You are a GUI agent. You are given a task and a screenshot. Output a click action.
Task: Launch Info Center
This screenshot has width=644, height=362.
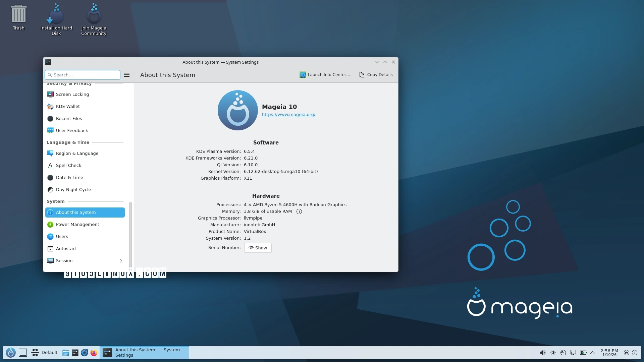[x=324, y=74]
